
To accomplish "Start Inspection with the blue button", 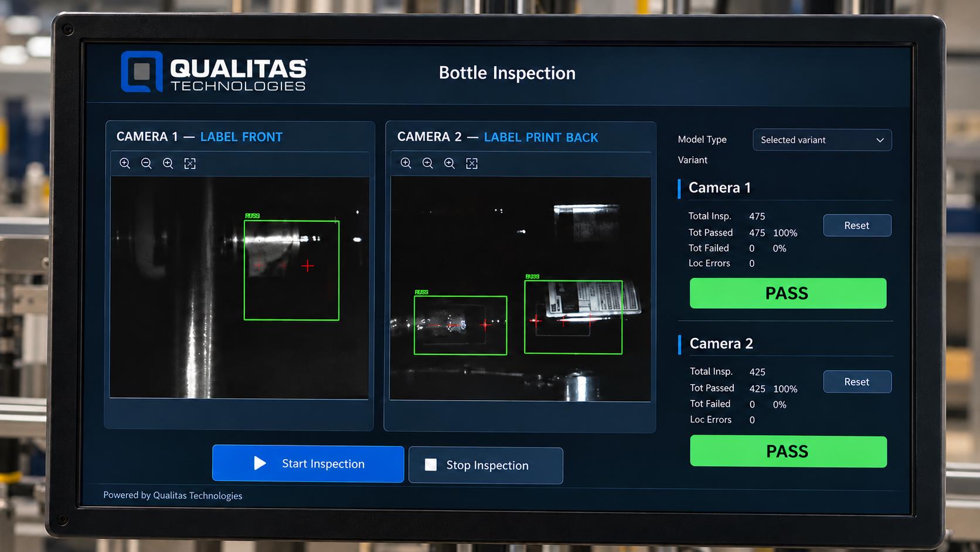I will (x=308, y=464).
